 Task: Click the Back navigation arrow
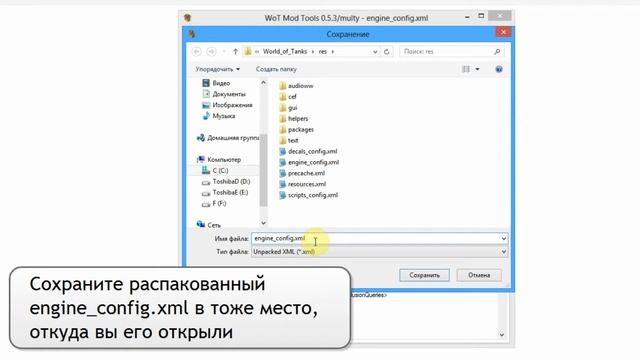[x=196, y=51]
